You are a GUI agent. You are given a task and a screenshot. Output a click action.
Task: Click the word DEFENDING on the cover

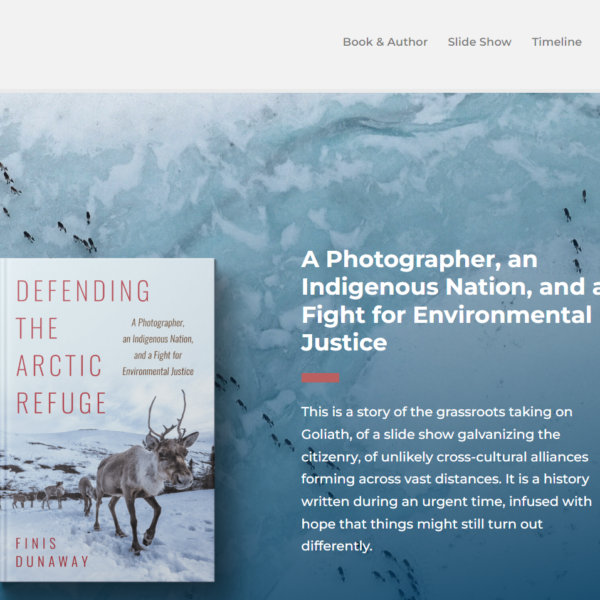pyautogui.click(x=83, y=291)
